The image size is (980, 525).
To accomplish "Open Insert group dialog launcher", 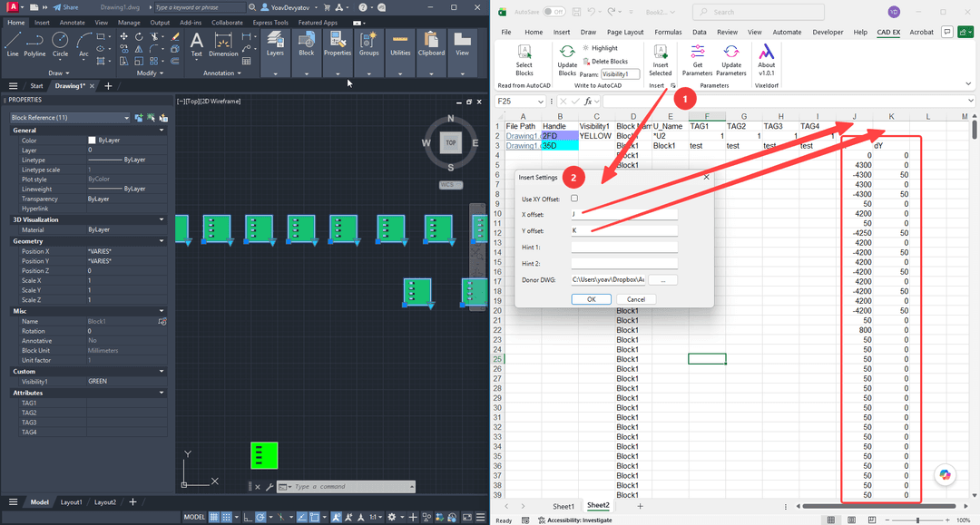I will [x=673, y=85].
